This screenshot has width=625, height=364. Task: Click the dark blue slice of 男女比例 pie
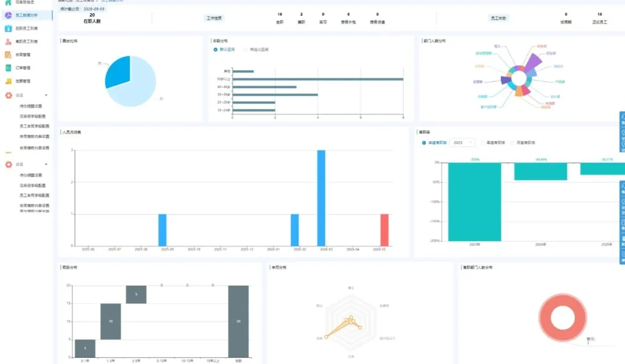119,71
